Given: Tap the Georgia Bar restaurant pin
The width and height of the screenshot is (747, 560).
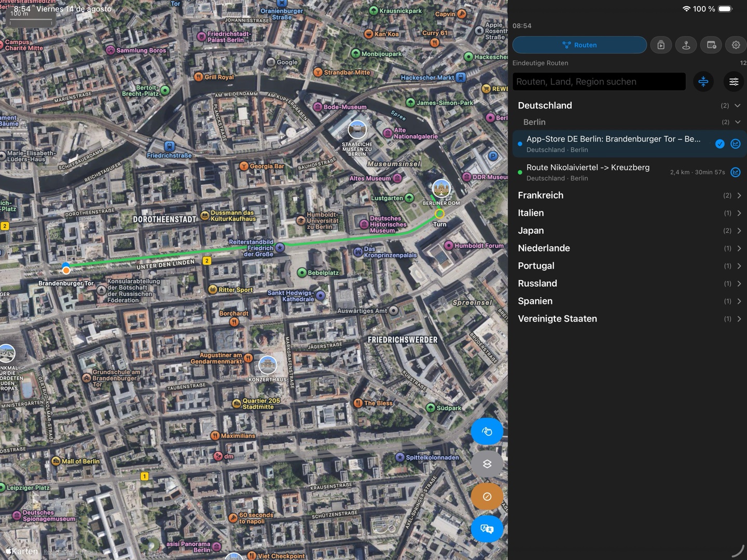Looking at the screenshot, I should [244, 166].
